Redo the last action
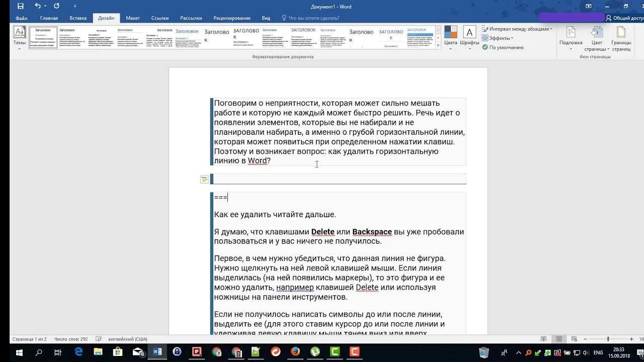The image size is (644, 362). pyautogui.click(x=56, y=6)
